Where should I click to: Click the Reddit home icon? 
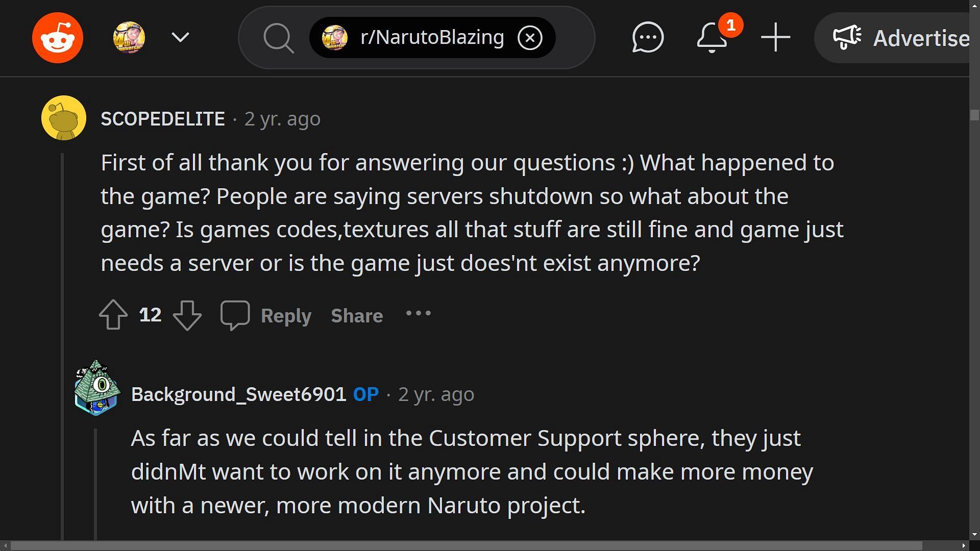coord(57,37)
